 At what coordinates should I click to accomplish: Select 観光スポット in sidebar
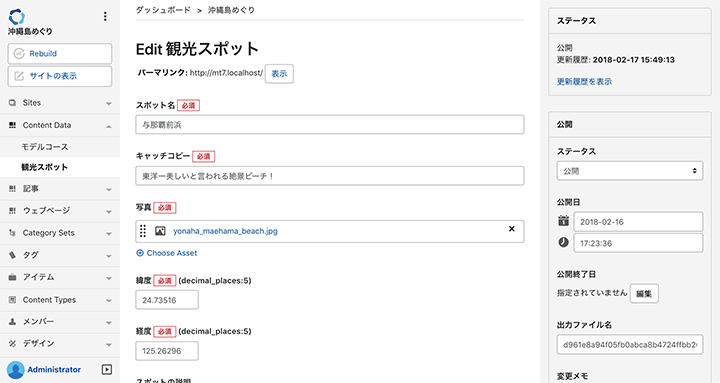[45, 167]
